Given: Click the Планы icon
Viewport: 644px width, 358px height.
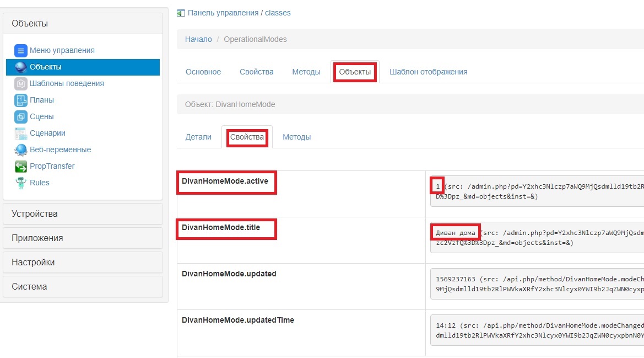Looking at the screenshot, I should (x=20, y=100).
